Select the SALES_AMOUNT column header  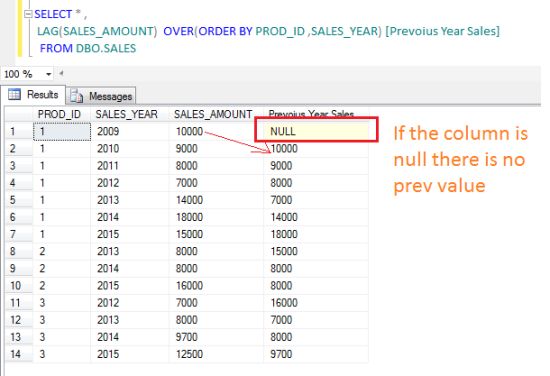[216, 114]
